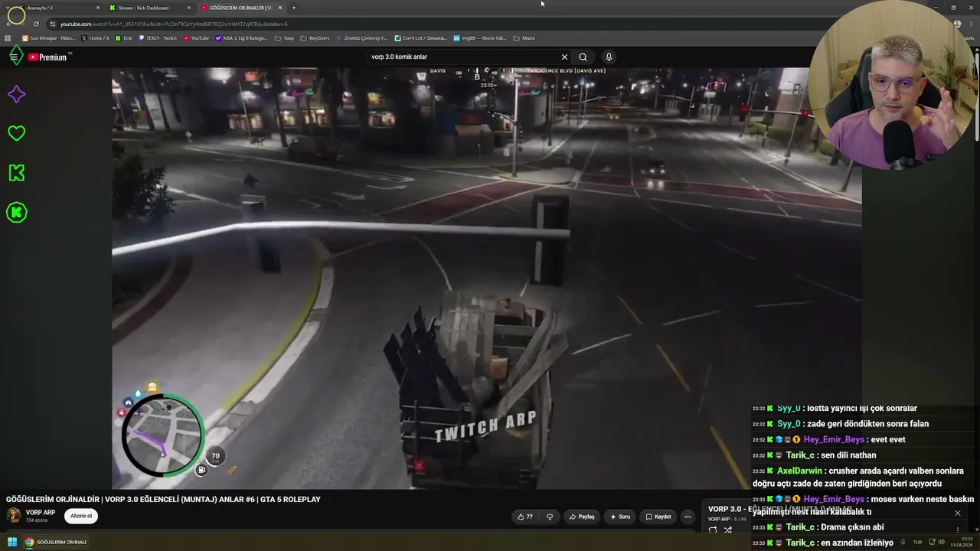This screenshot has height=551, width=980.
Task: Expand the KeyGivers bookmarks folder
Action: 315,37
